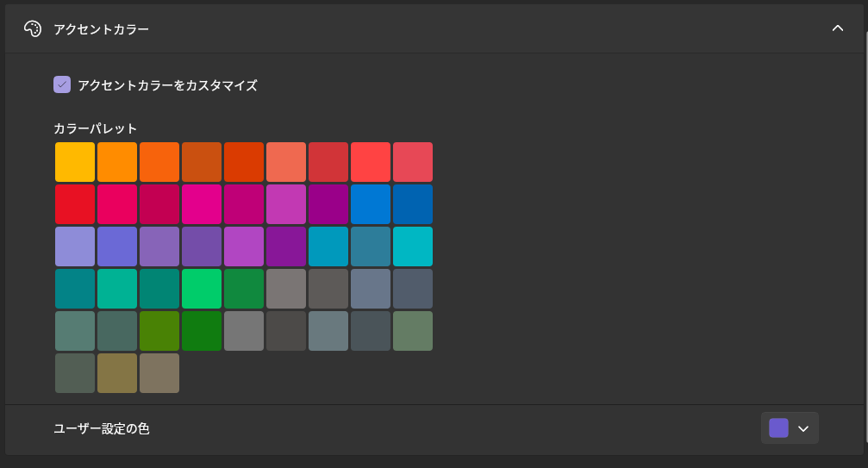Viewport: 868px width, 468px height.
Task: Click the アクセントカラー header title
Action: point(101,29)
